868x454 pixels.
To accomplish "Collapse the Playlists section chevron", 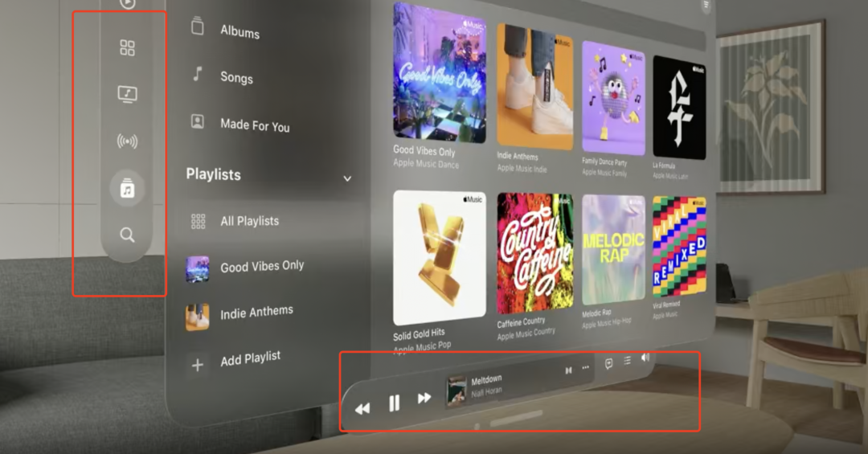I will pyautogui.click(x=347, y=178).
